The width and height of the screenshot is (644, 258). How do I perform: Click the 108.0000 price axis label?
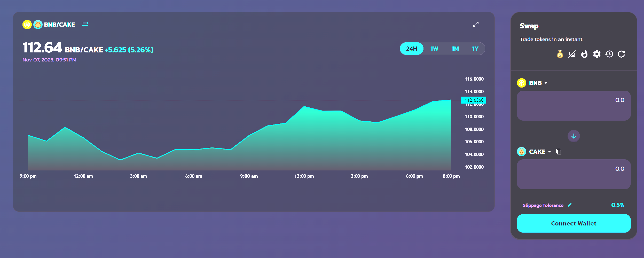[x=474, y=129]
